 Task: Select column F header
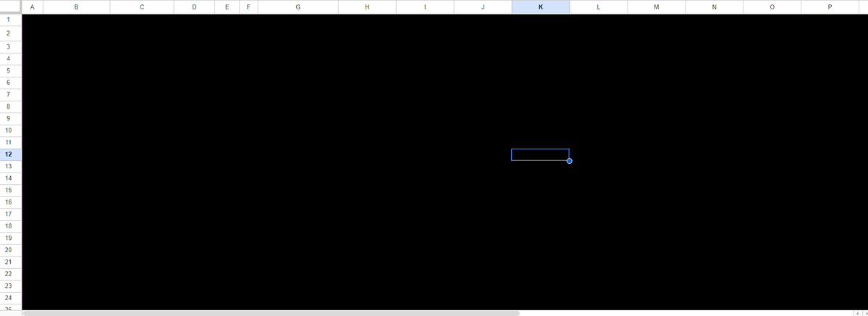tap(248, 7)
